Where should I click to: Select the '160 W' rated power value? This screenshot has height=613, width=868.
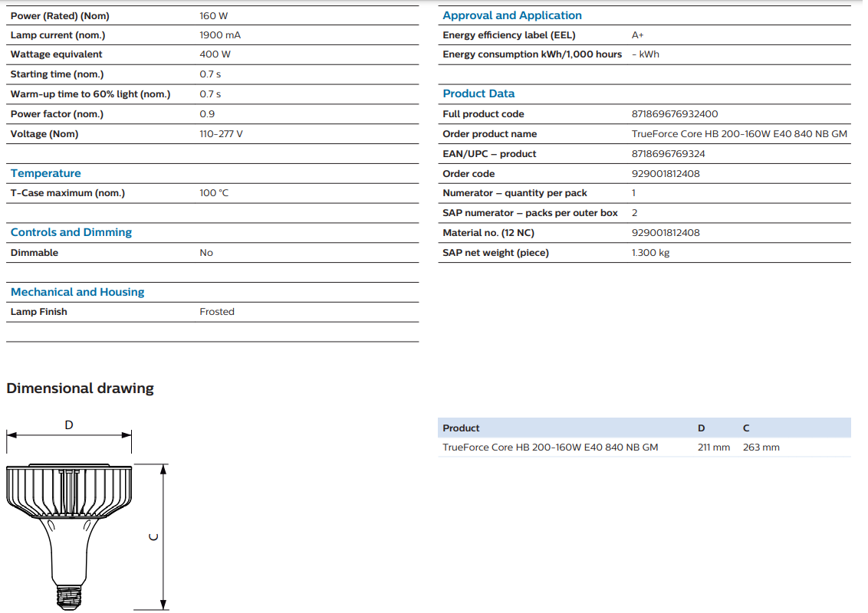[x=214, y=16]
